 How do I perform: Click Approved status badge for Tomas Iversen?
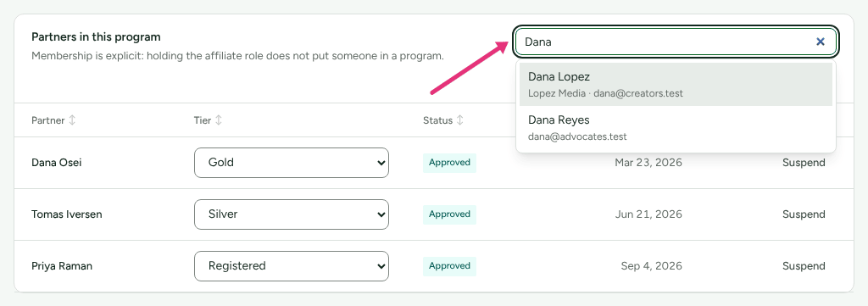point(449,214)
